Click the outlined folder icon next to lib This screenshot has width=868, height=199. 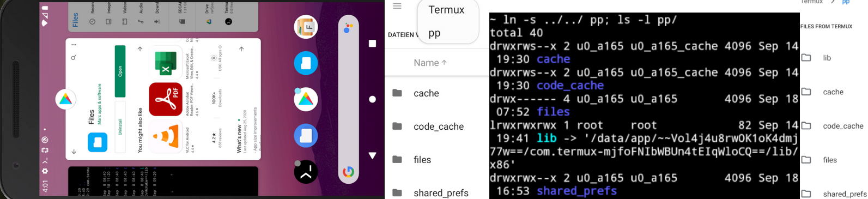click(806, 58)
